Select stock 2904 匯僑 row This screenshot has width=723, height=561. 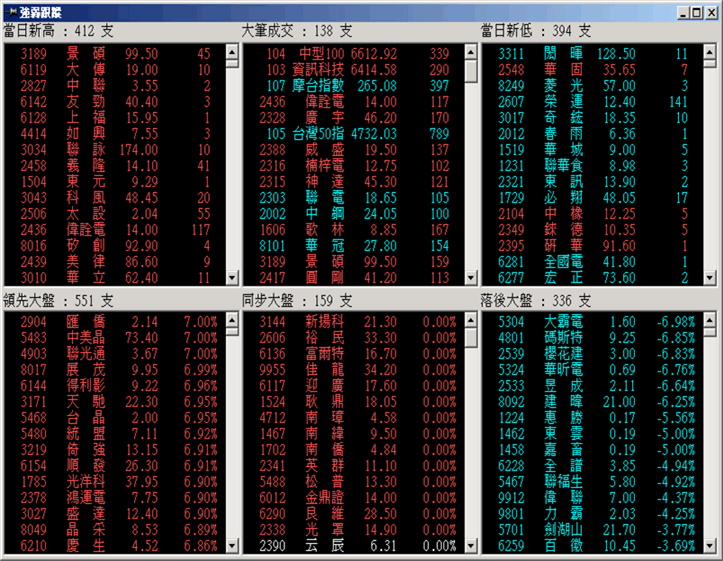(x=115, y=322)
